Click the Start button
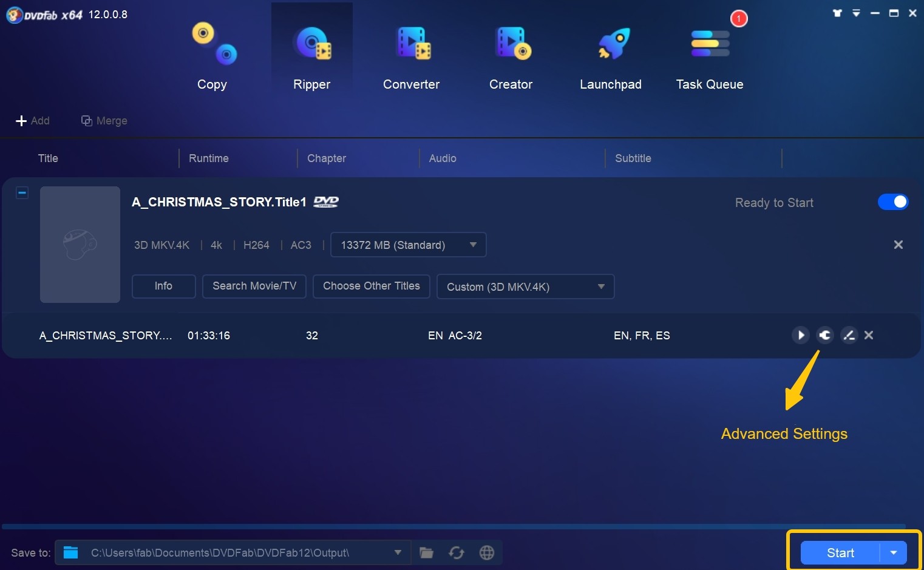 tap(840, 552)
